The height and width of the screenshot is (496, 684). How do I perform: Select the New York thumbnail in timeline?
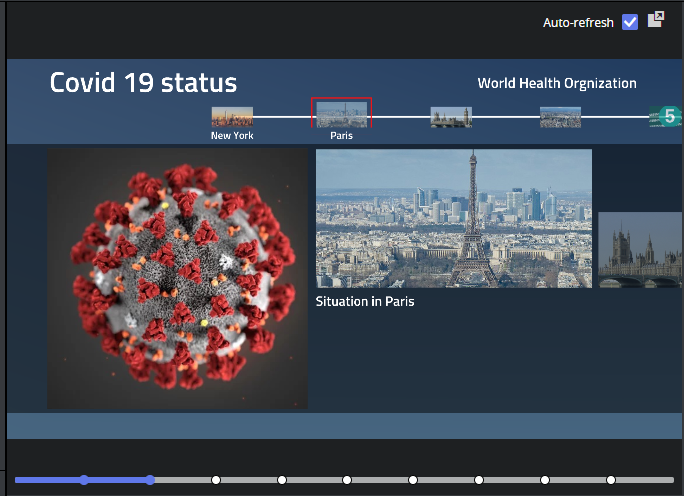click(x=232, y=117)
